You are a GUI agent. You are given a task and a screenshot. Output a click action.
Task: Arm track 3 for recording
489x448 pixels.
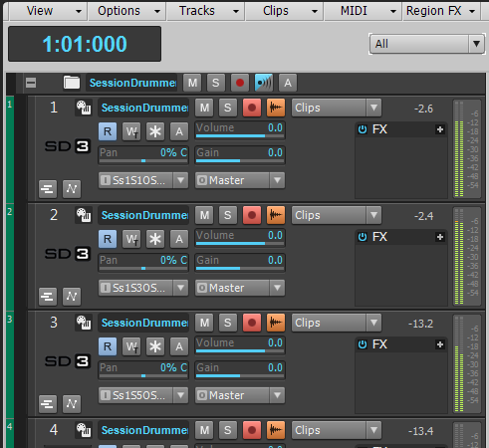tap(252, 323)
